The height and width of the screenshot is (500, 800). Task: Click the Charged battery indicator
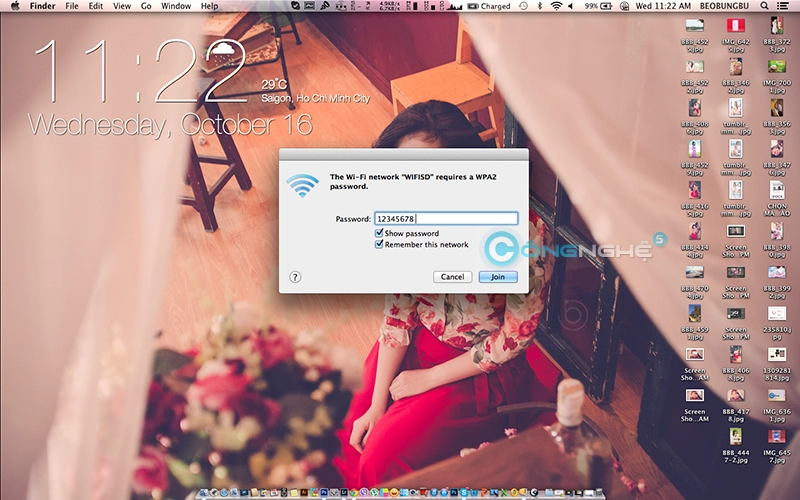(x=489, y=6)
